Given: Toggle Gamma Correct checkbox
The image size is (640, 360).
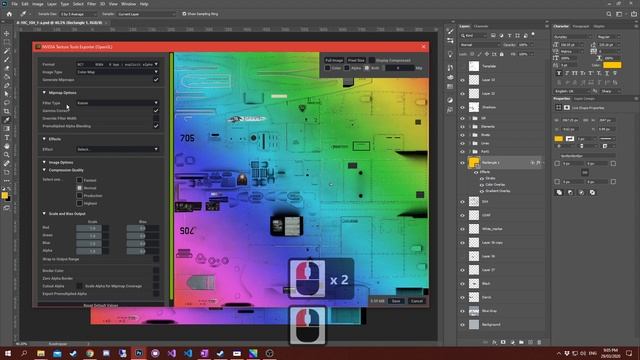Looking at the screenshot, I should click(x=156, y=111).
